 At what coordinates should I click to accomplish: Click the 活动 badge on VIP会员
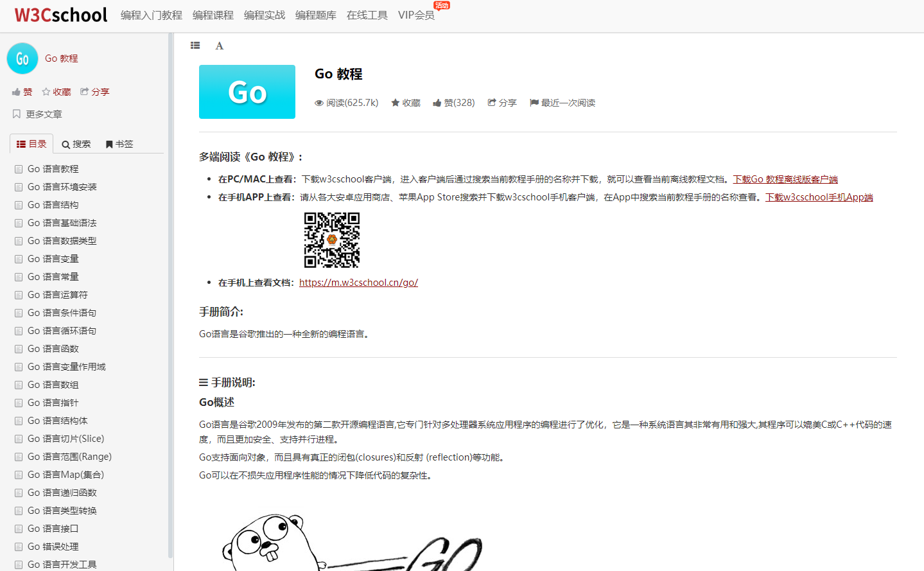tap(442, 5)
